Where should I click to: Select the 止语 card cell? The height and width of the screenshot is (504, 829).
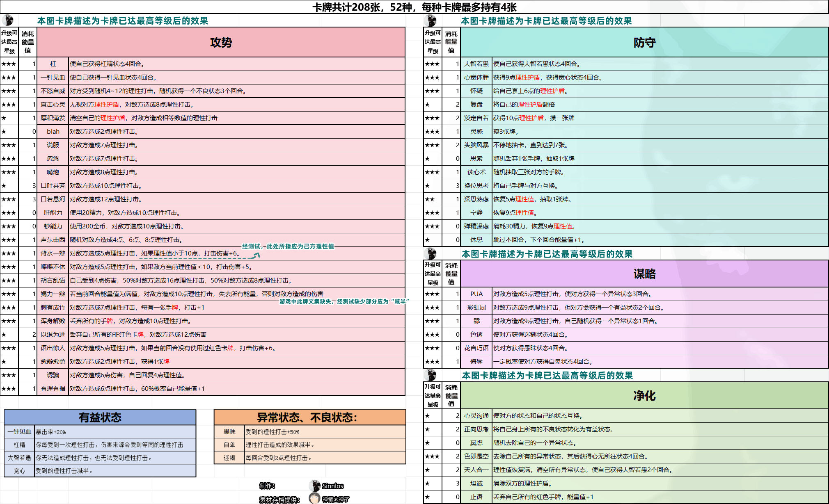click(476, 497)
